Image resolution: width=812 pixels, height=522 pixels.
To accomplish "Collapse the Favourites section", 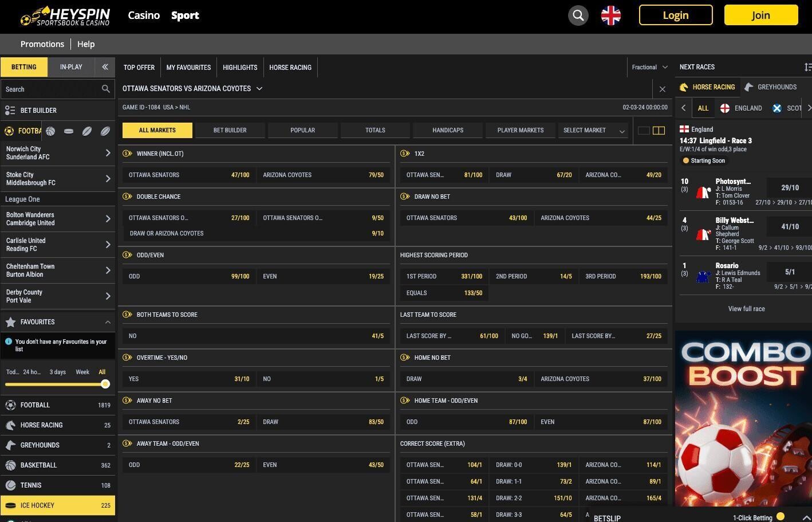I will (x=108, y=322).
